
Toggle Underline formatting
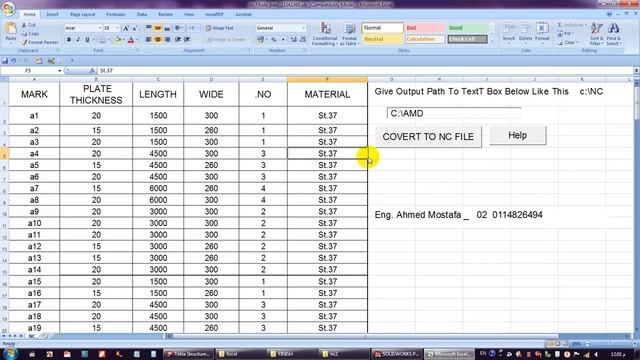point(87,40)
